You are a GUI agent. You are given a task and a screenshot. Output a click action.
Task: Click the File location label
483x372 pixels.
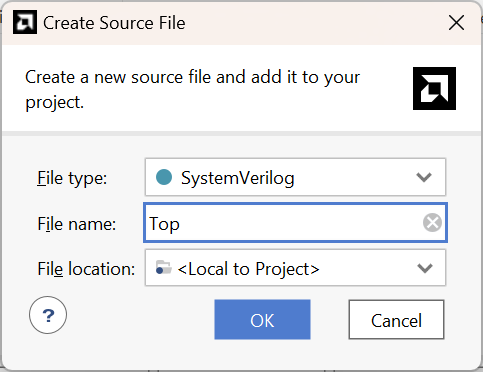[x=86, y=269]
